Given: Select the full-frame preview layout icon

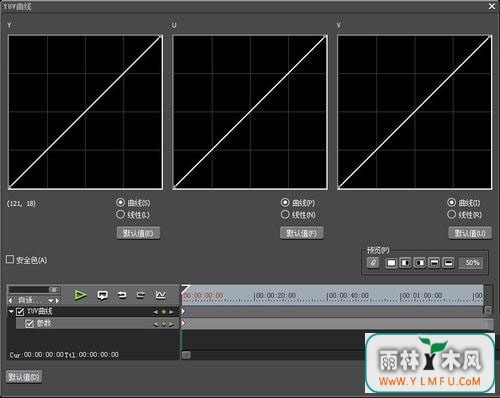Looking at the screenshot, I should (391, 263).
